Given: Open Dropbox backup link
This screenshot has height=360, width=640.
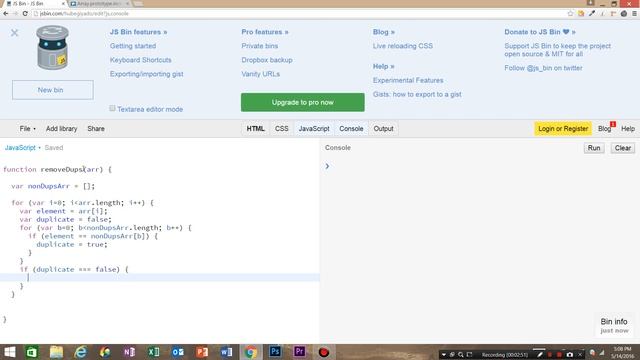Looking at the screenshot, I should [x=267, y=60].
